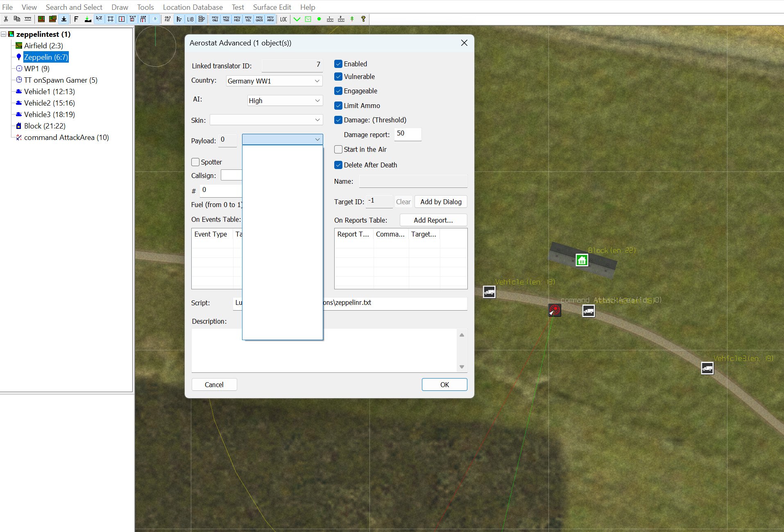Viewport: 784px width, 532px height.
Task: Click the LOC toolbar button
Action: (283, 19)
